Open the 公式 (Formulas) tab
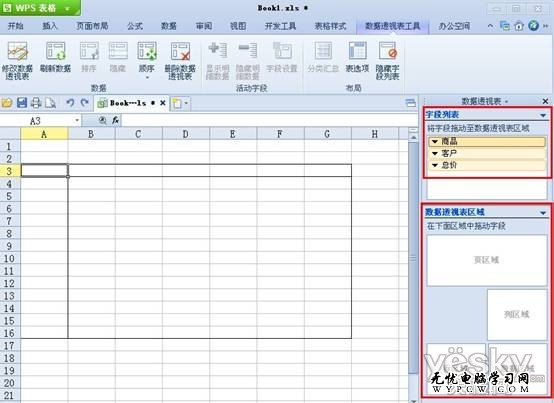This screenshot has height=403, width=554. click(135, 26)
